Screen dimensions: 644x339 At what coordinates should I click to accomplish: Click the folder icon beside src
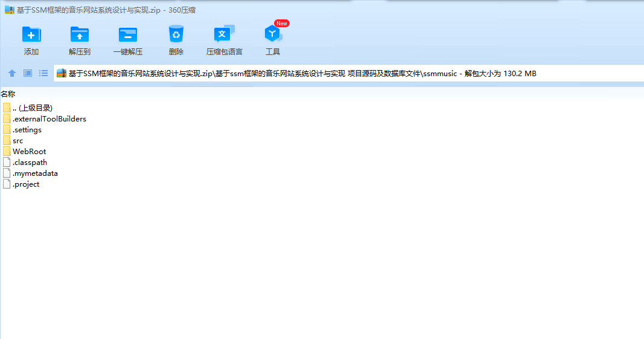coord(7,141)
